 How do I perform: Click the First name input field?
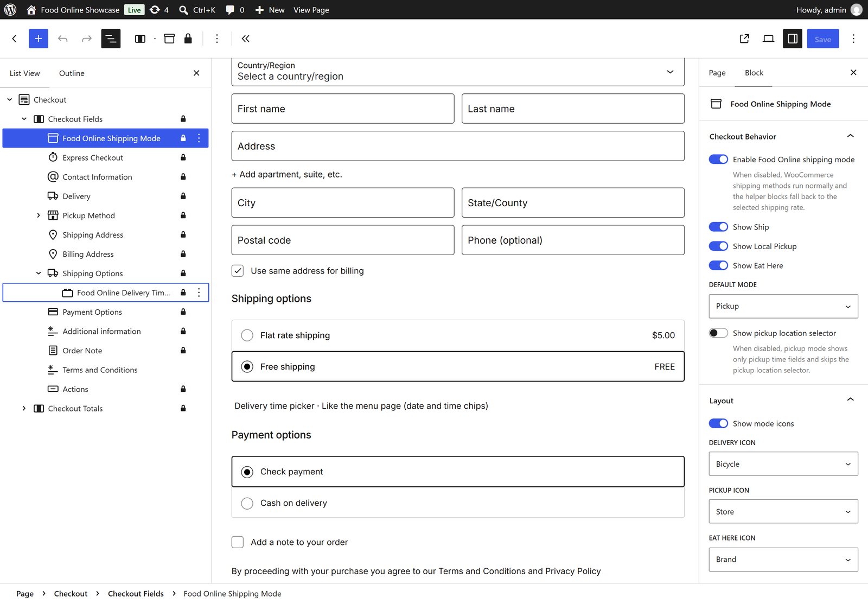tap(343, 109)
